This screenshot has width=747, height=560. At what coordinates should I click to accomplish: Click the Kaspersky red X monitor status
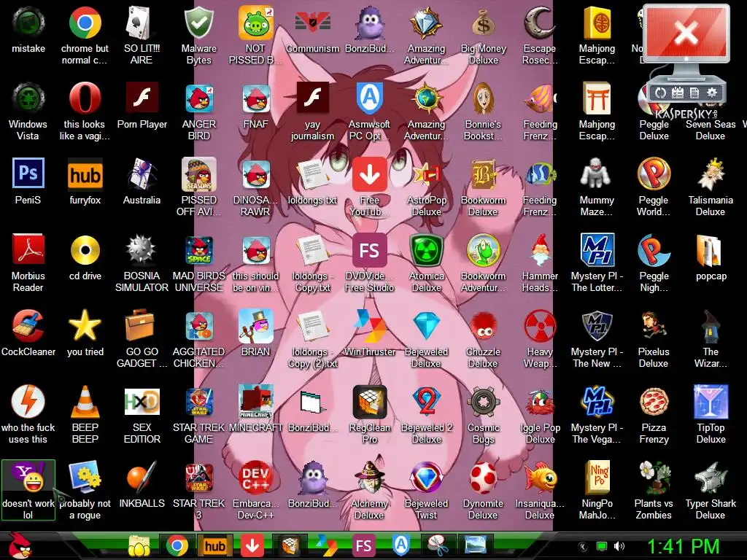pos(686,34)
